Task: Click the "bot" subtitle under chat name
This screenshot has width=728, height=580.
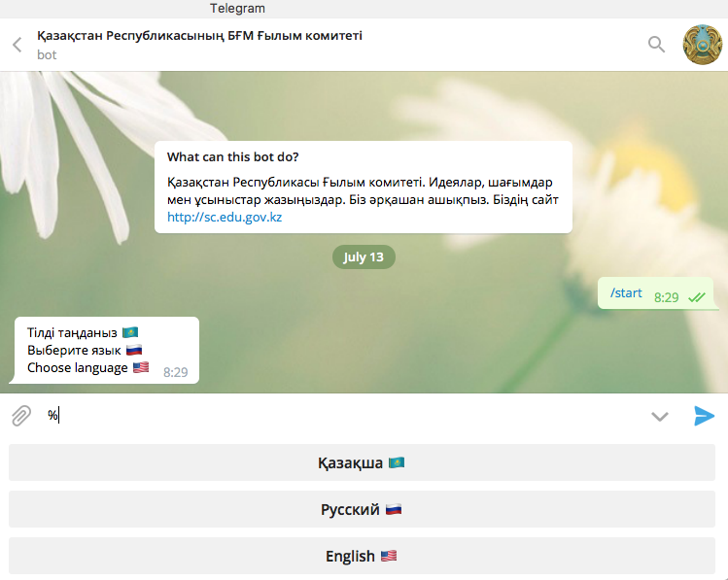Action: coord(47,55)
